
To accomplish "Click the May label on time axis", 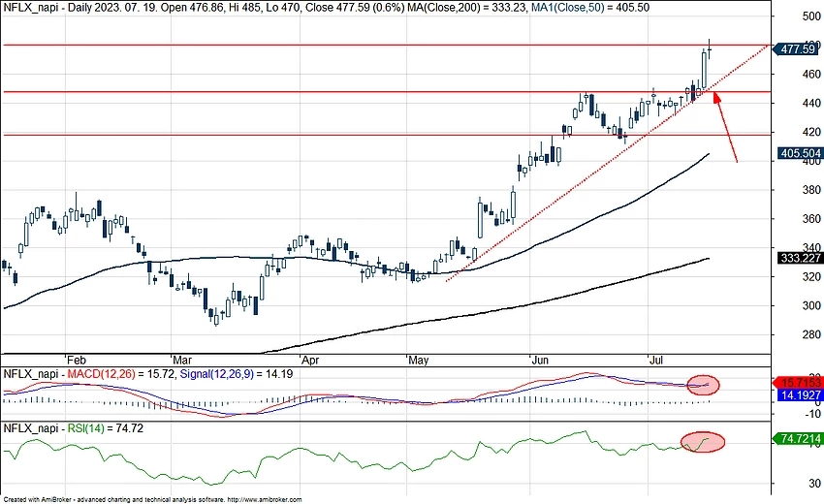I will [x=419, y=360].
